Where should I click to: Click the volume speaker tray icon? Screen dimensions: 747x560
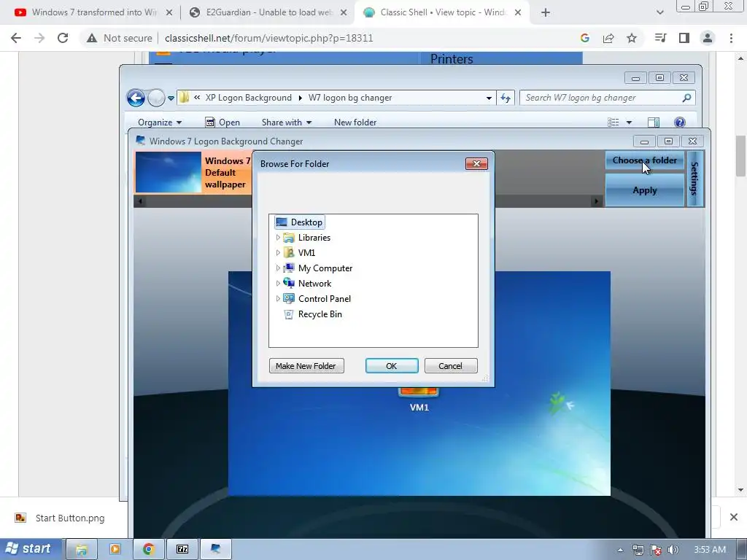click(673, 550)
